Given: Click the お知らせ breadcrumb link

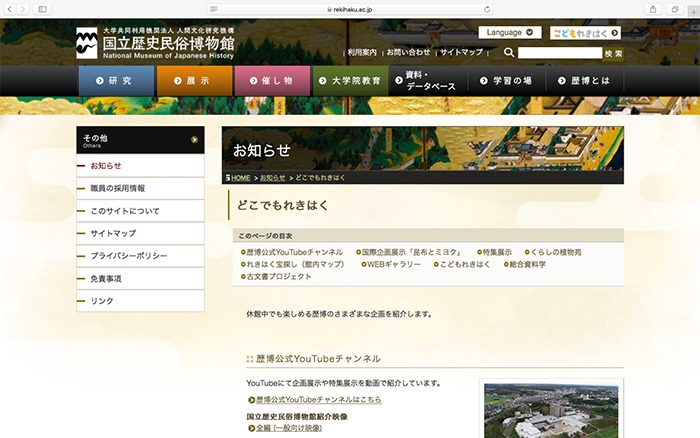Looking at the screenshot, I should (272, 178).
